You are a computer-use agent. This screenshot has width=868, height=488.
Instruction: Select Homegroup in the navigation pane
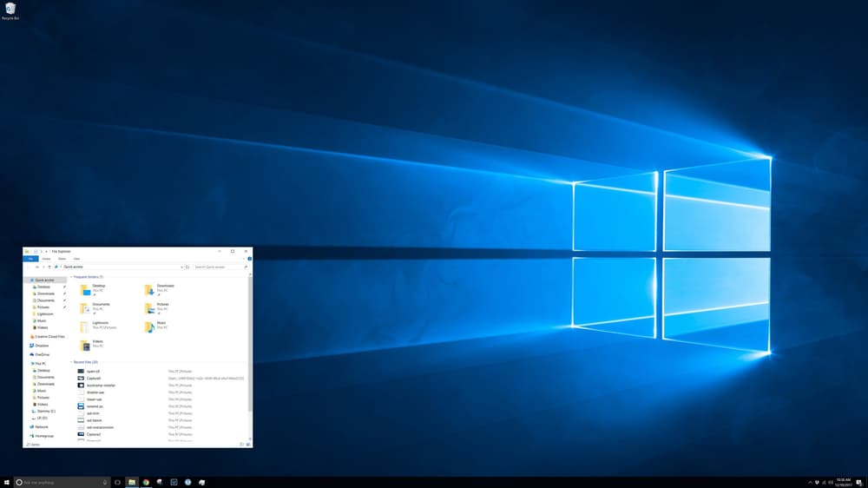[x=43, y=436]
